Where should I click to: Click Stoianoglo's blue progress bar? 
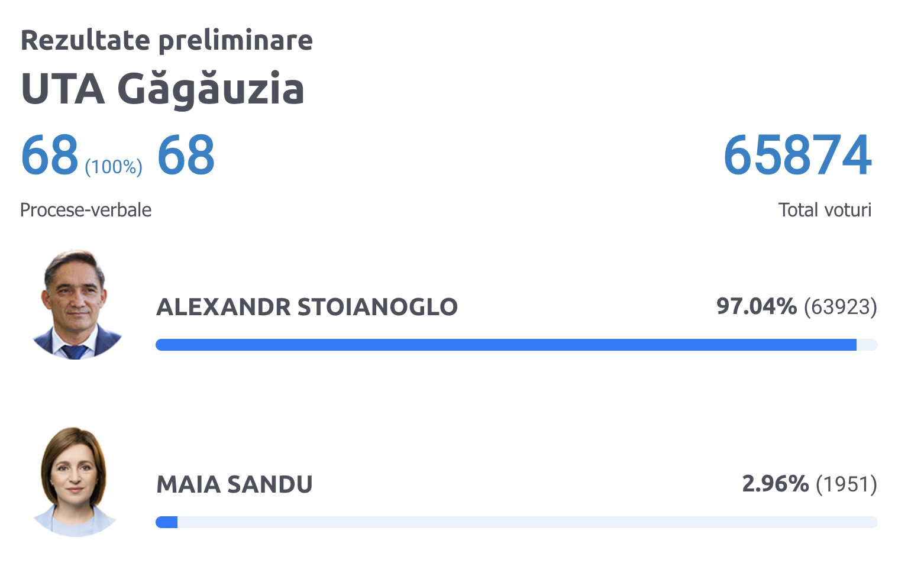click(x=506, y=345)
